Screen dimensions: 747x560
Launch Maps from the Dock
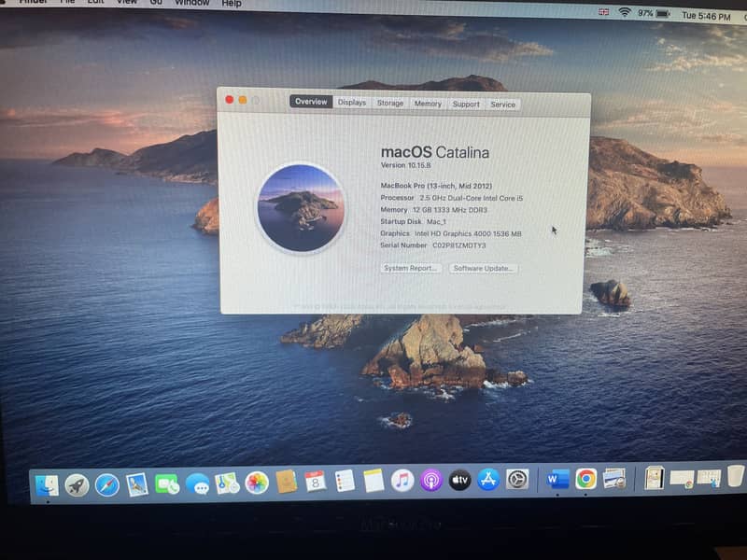coord(227,483)
